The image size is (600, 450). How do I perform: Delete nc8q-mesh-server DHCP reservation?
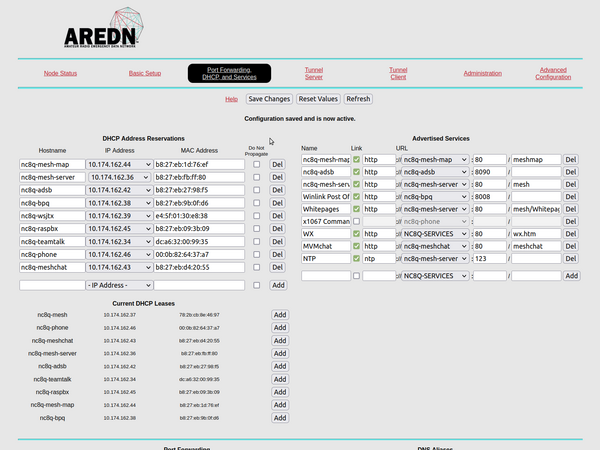click(x=277, y=177)
